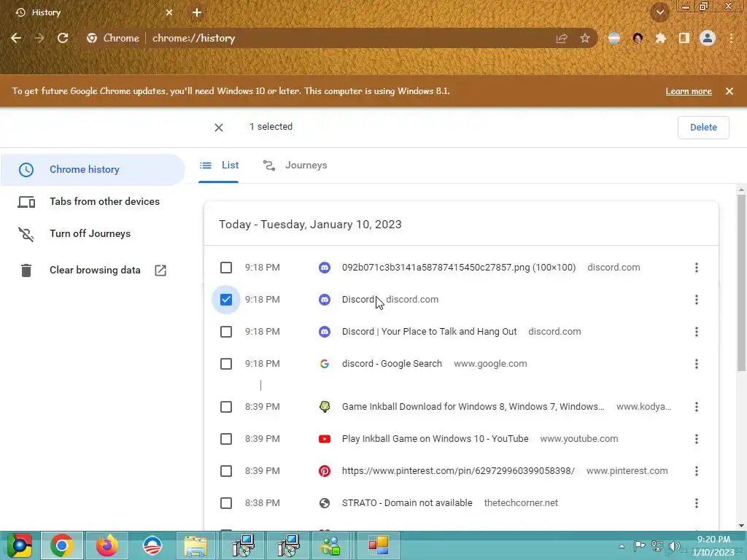Click the volume icon in system tray
Viewport: 747px width, 560px height.
[x=675, y=545]
